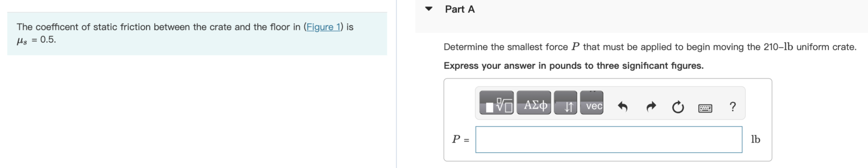
Task: Redo the last answer edit
Action: 651,107
